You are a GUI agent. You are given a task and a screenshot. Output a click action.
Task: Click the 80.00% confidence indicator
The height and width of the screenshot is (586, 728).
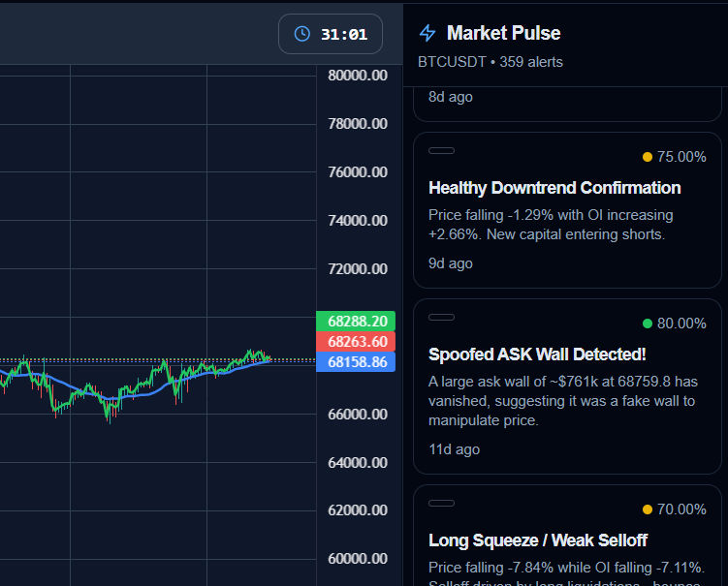click(675, 324)
